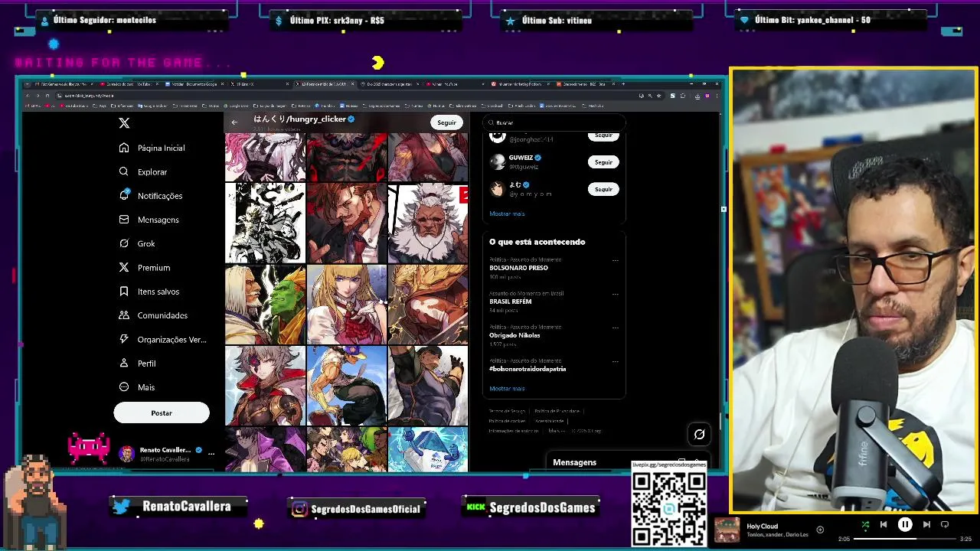Click the Mensagens envelope icon

click(x=124, y=220)
